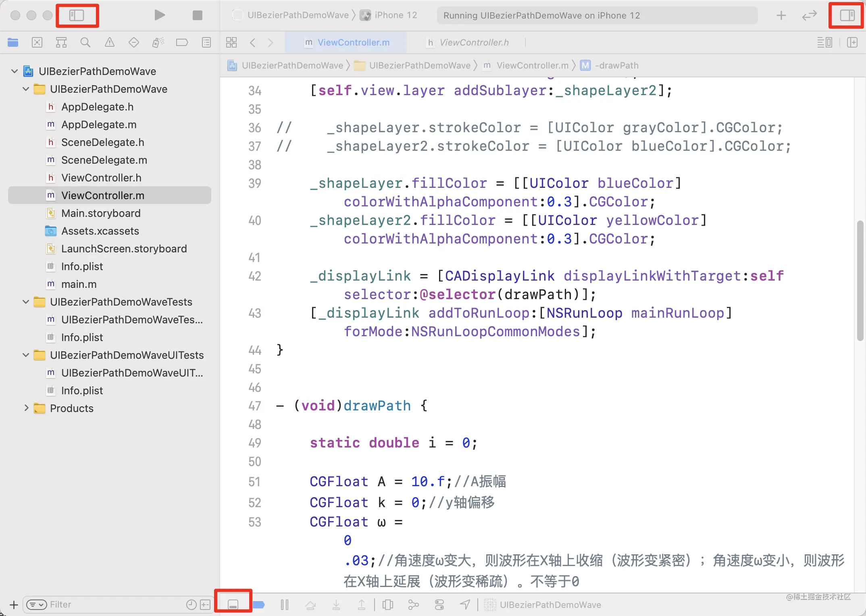
Task: Toggle the left navigator sidebar
Action: pos(77,15)
